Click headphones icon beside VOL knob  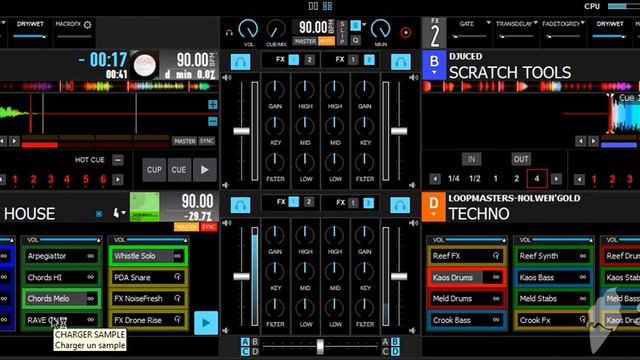point(229,33)
